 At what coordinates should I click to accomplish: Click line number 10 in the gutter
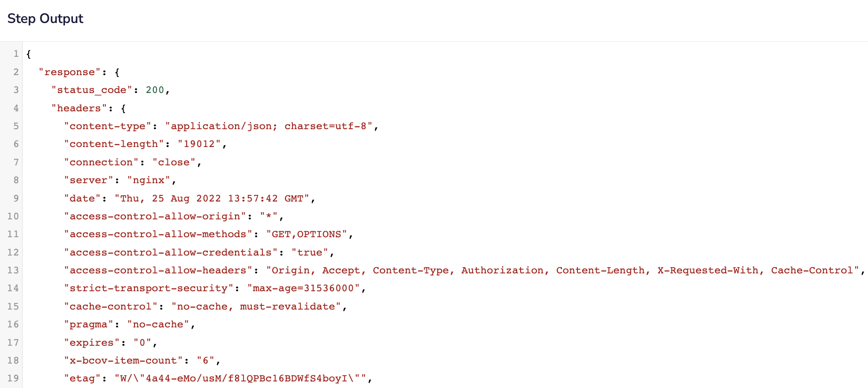click(13, 217)
